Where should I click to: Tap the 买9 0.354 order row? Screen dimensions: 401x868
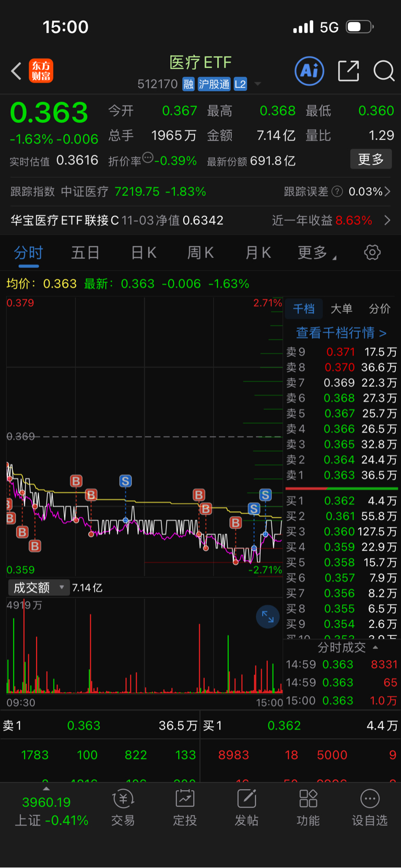341,624
